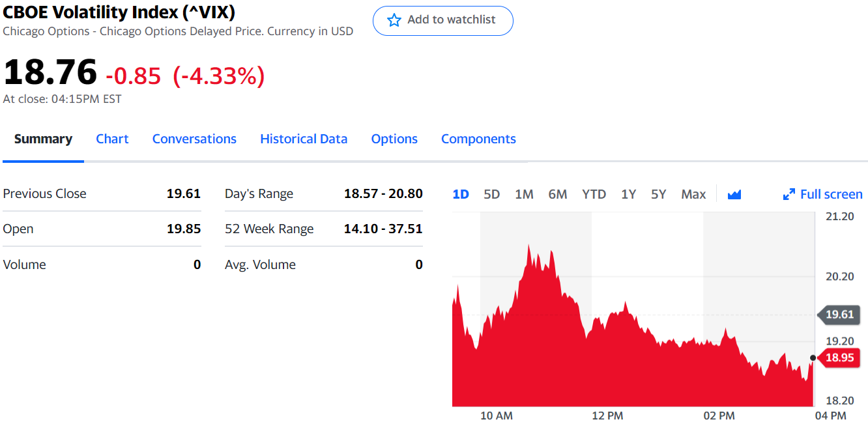This screenshot has width=868, height=426.
Task: Click the 52 Week Range label
Action: pyautogui.click(x=269, y=229)
